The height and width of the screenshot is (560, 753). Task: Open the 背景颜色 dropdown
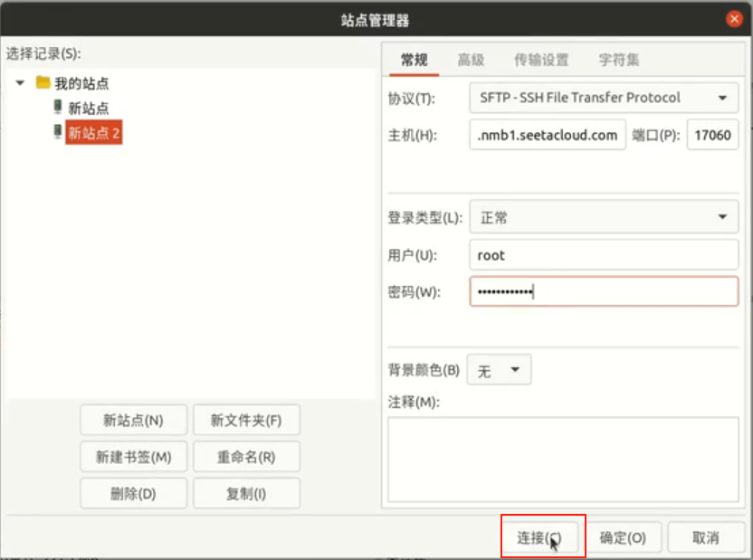pyautogui.click(x=499, y=369)
